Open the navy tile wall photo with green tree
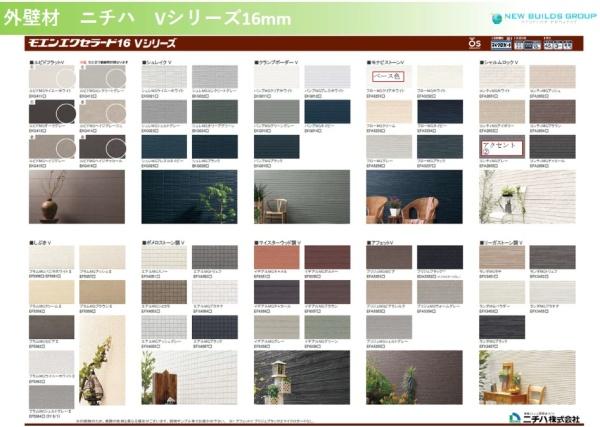 pos(189,197)
